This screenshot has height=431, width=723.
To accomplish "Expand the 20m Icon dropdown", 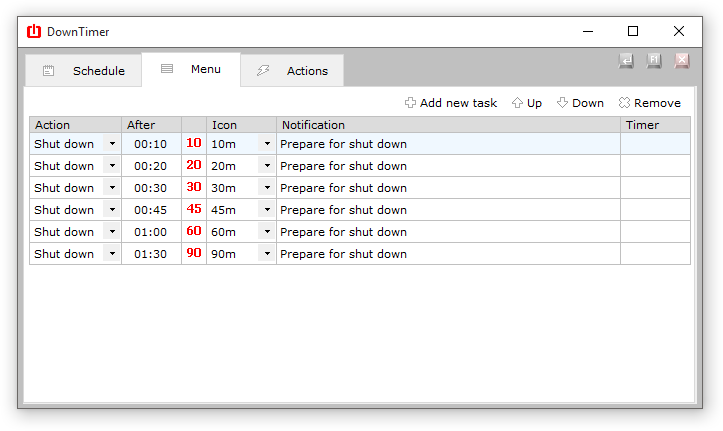I will [x=267, y=166].
